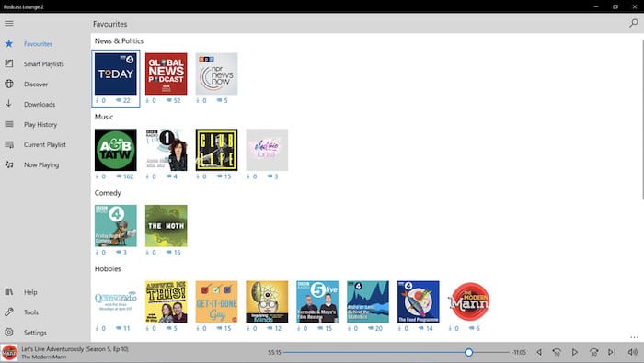Click the Settings gear icon
This screenshot has width=644, height=363.
coord(9,333)
